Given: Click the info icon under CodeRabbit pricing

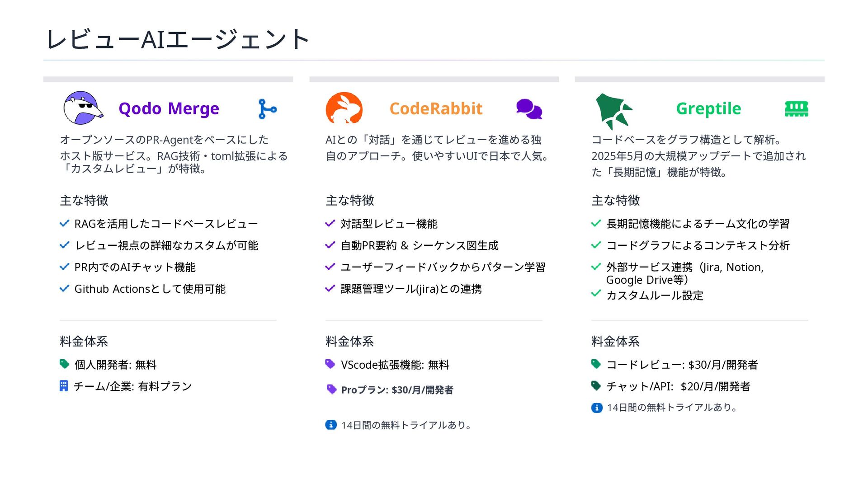Looking at the screenshot, I should click(331, 425).
